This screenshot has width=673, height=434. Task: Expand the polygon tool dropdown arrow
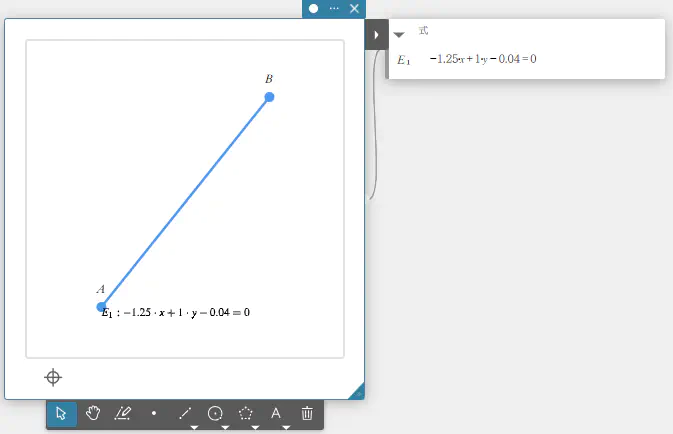[256, 427]
